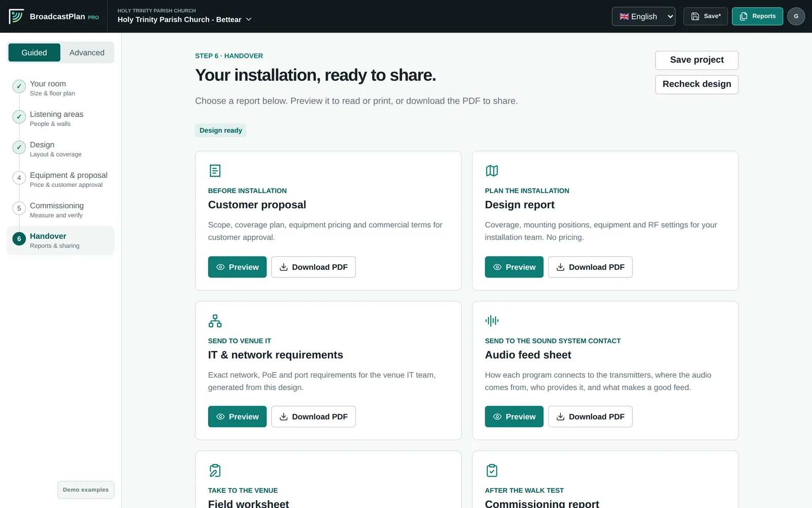The width and height of the screenshot is (812, 508).
Task: Expand the Holy Trinity Parish Church project selector
Action: [x=184, y=19]
